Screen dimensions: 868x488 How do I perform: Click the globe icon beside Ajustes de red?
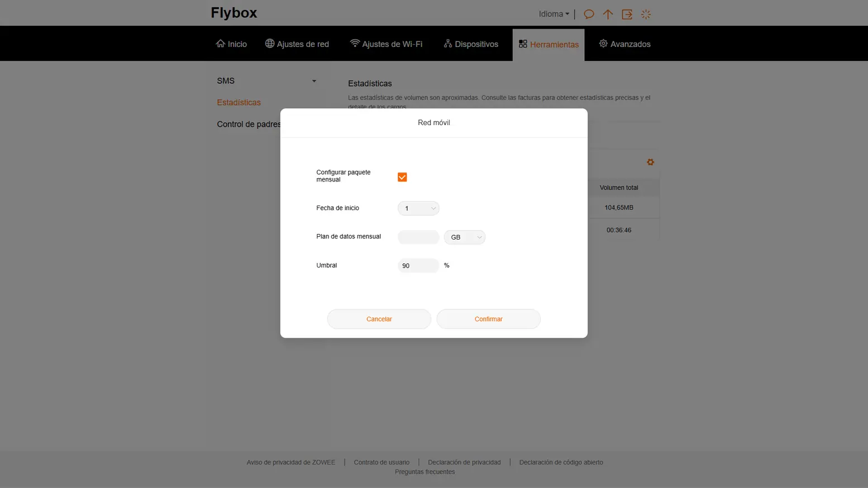point(270,44)
